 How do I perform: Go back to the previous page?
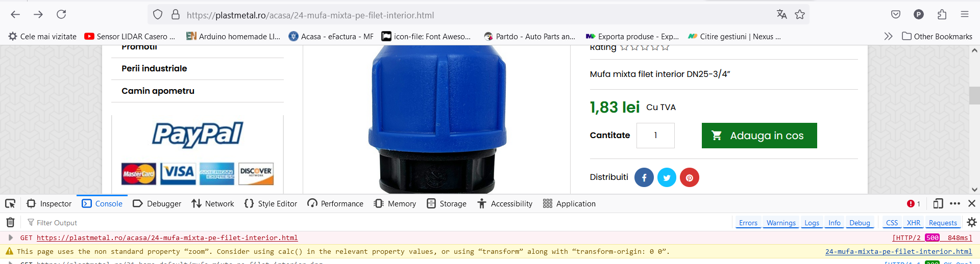pos(15,14)
